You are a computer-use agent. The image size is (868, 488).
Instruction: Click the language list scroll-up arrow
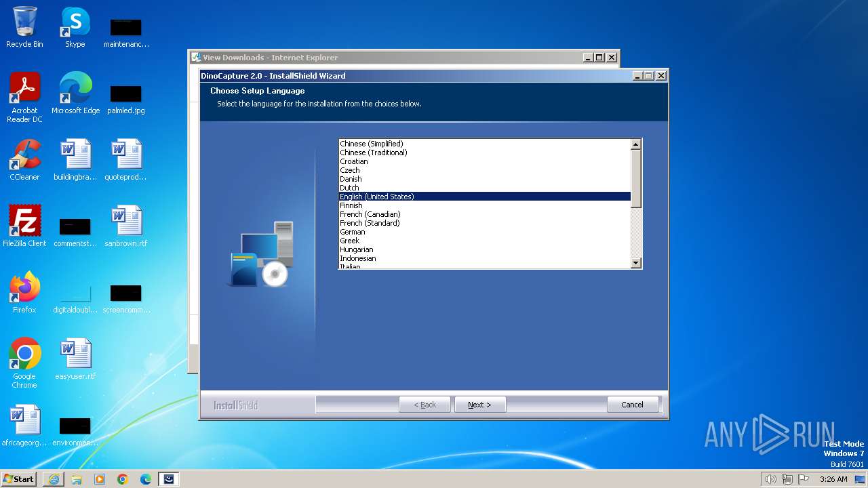pyautogui.click(x=635, y=144)
